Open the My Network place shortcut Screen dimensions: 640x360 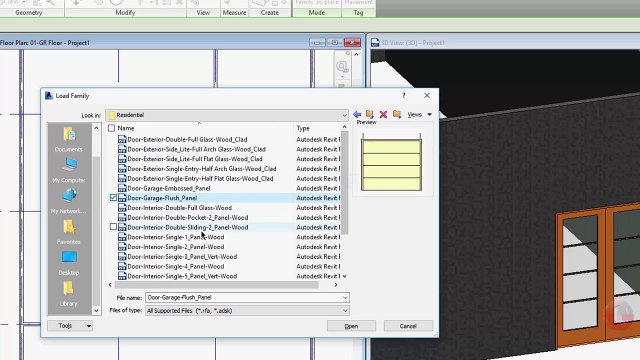pos(69,201)
